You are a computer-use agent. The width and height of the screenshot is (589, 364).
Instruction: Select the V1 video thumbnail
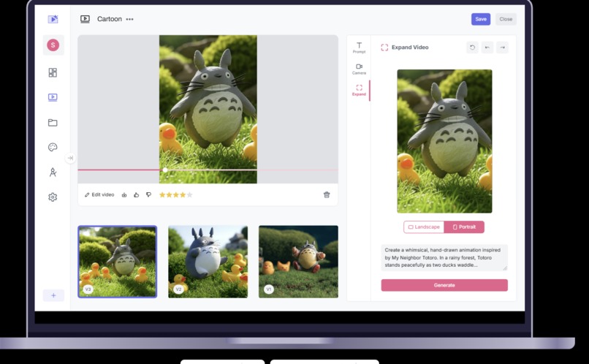point(298,262)
